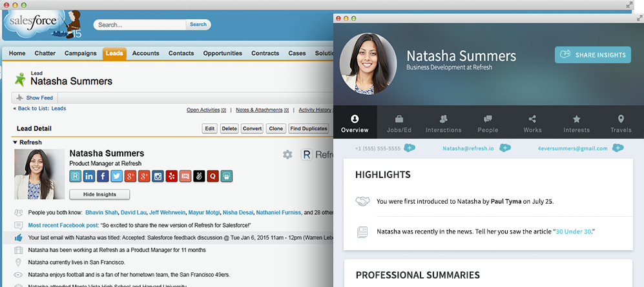
Task: Hide Insights in the Refresh panel
Action: (x=99, y=194)
